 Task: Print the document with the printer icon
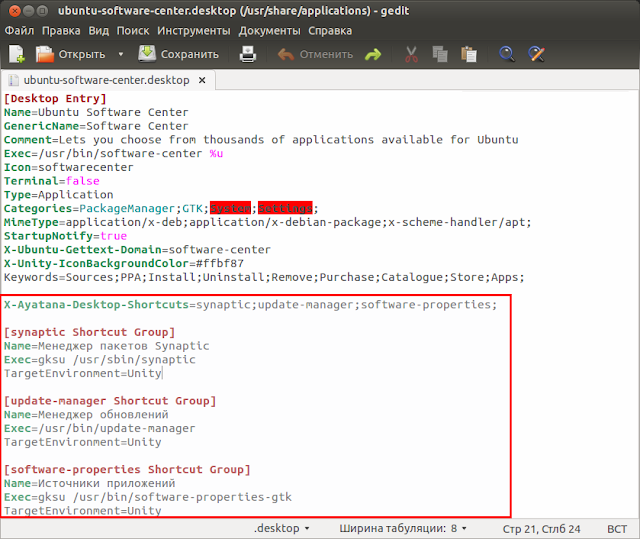click(248, 54)
